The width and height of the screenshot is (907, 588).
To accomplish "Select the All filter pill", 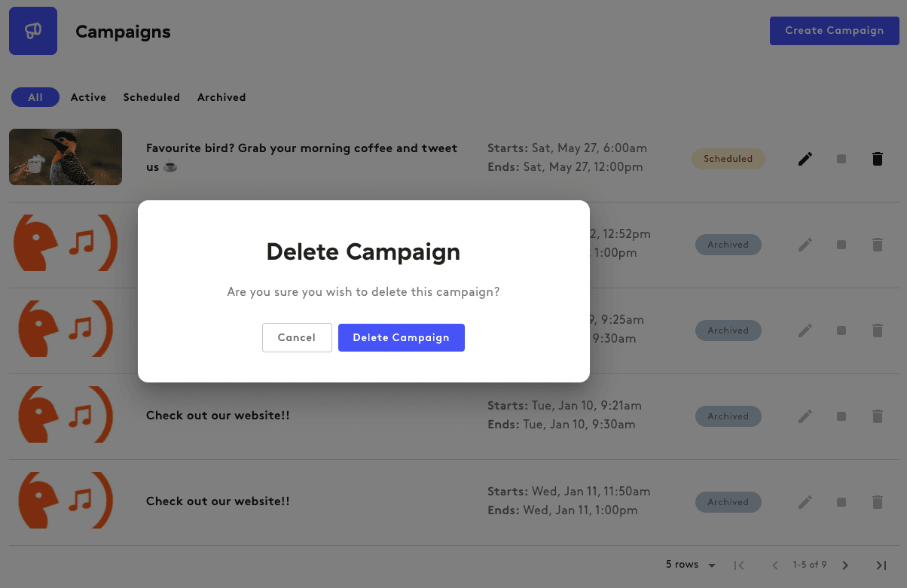I will 35,97.
